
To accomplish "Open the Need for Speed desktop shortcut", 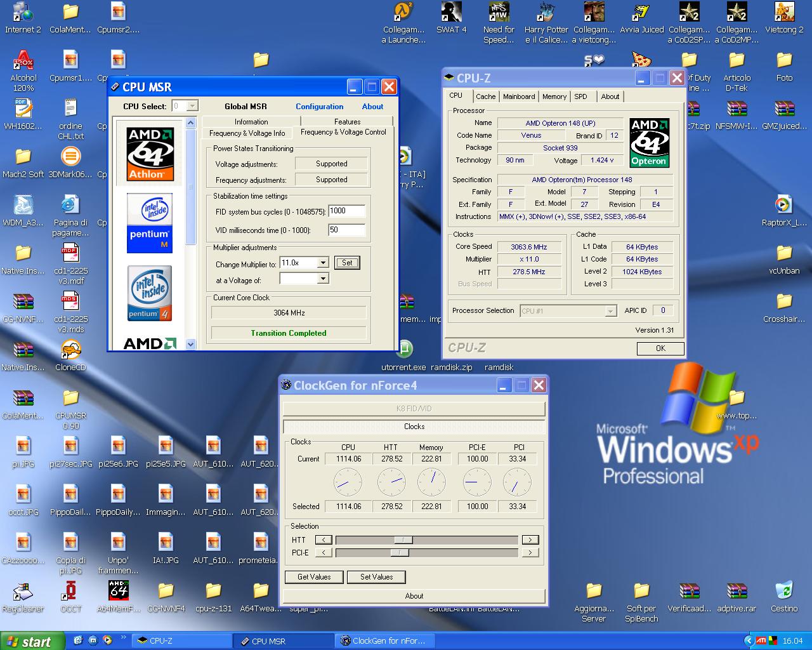I will tap(499, 23).
